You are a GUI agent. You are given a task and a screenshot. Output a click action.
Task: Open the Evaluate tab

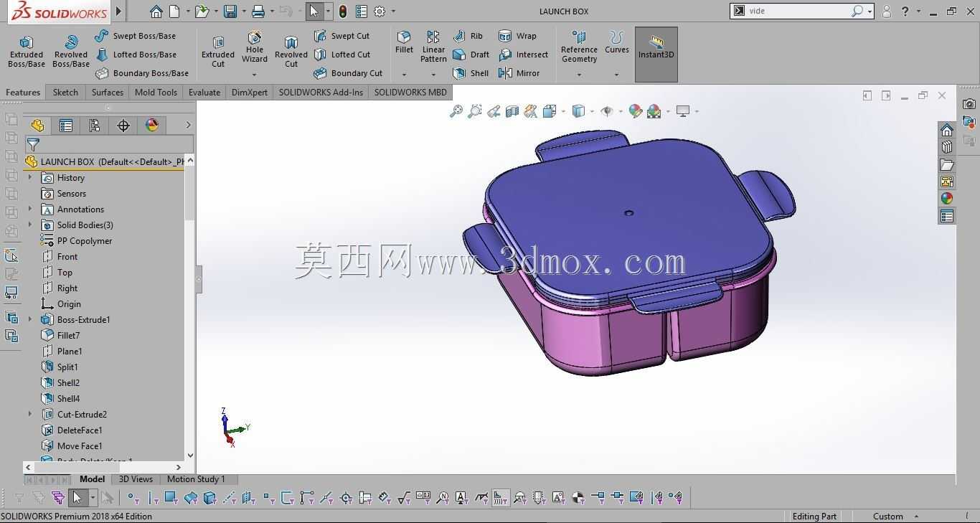(x=204, y=93)
